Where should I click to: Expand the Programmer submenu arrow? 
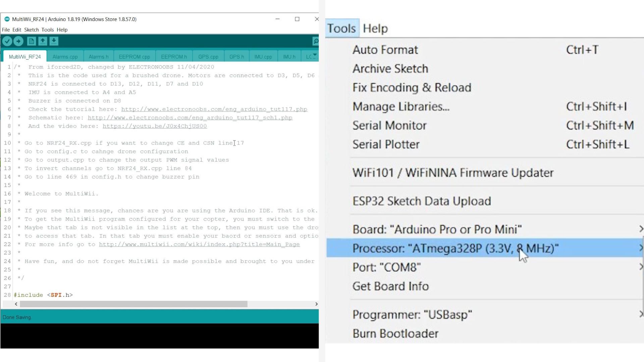pos(641,314)
